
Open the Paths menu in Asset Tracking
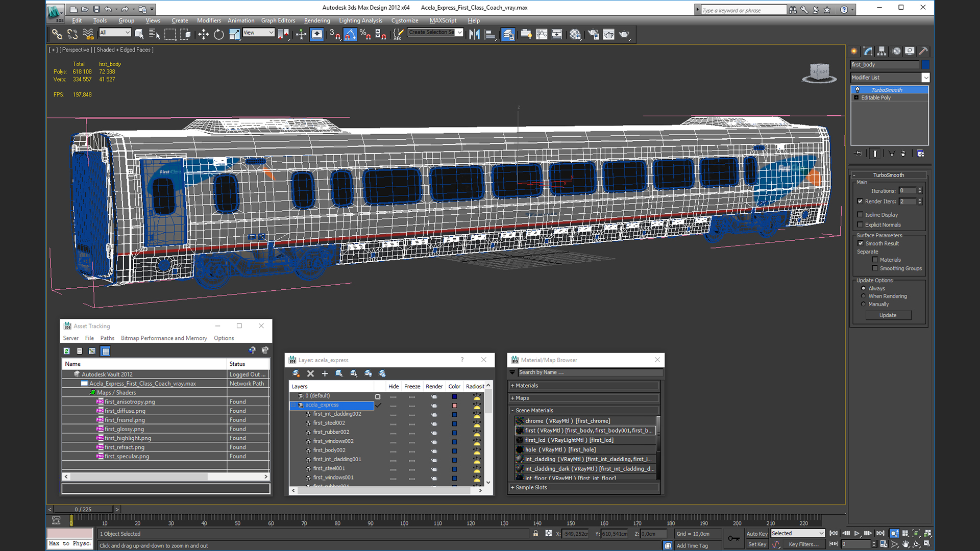pyautogui.click(x=107, y=338)
